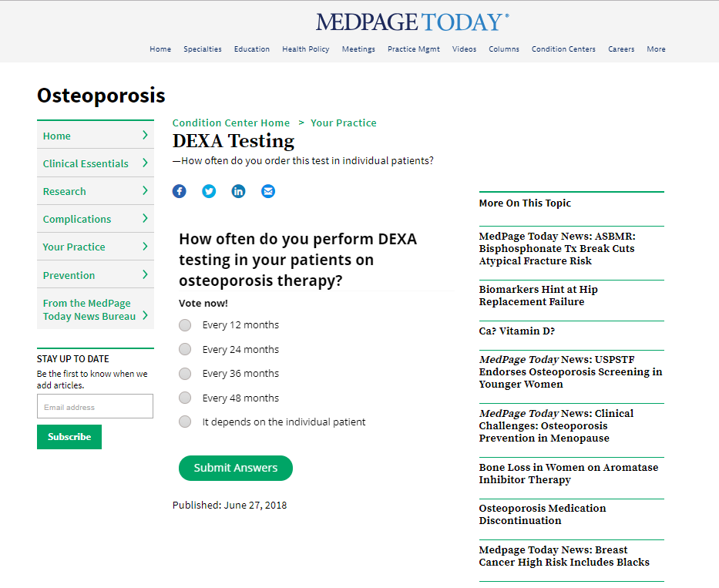Open Condition Centers in top navigation
Screen dimensions: 719x588
563,49
